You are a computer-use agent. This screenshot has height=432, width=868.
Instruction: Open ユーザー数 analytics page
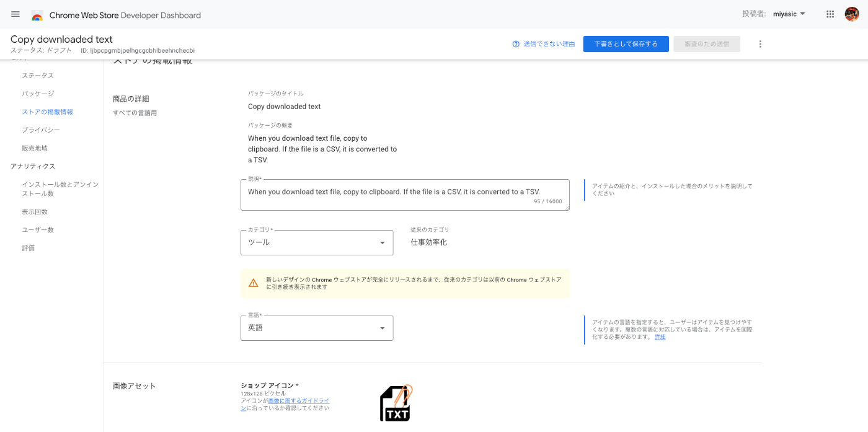coord(38,230)
